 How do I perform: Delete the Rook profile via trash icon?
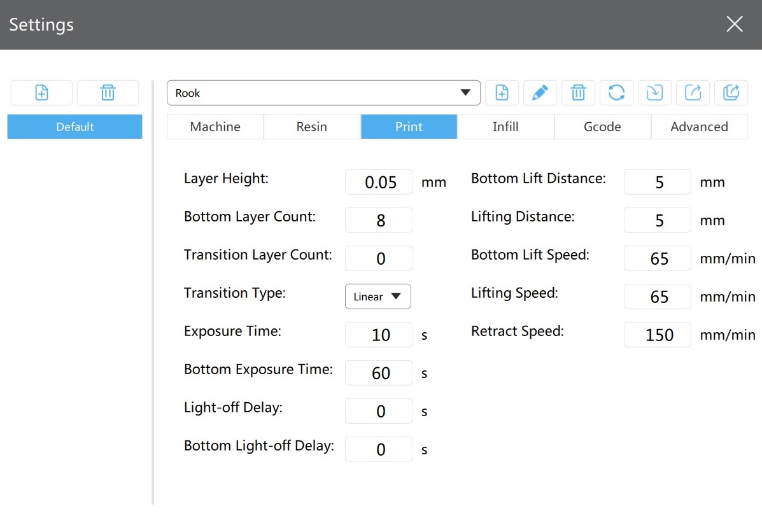click(x=578, y=92)
